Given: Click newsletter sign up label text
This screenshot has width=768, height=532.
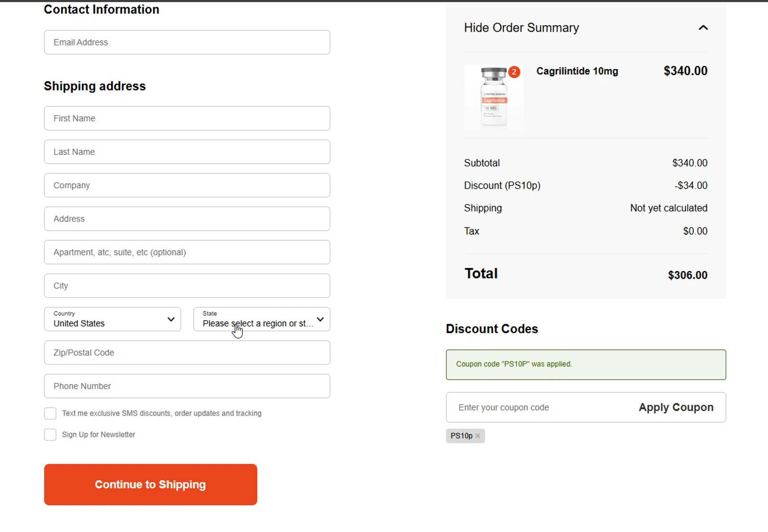Looking at the screenshot, I should (x=99, y=435).
